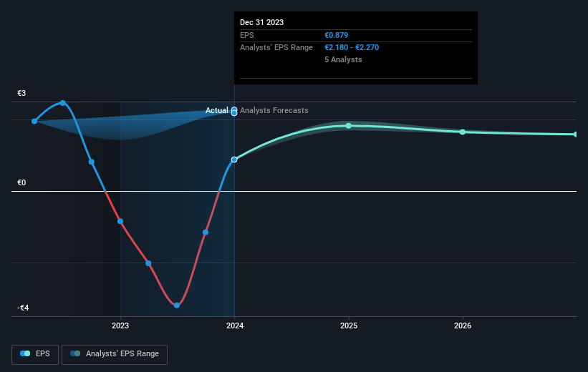The height and width of the screenshot is (372, 588).
Task: Click the first EPS point at chart start
Action: [x=34, y=122]
